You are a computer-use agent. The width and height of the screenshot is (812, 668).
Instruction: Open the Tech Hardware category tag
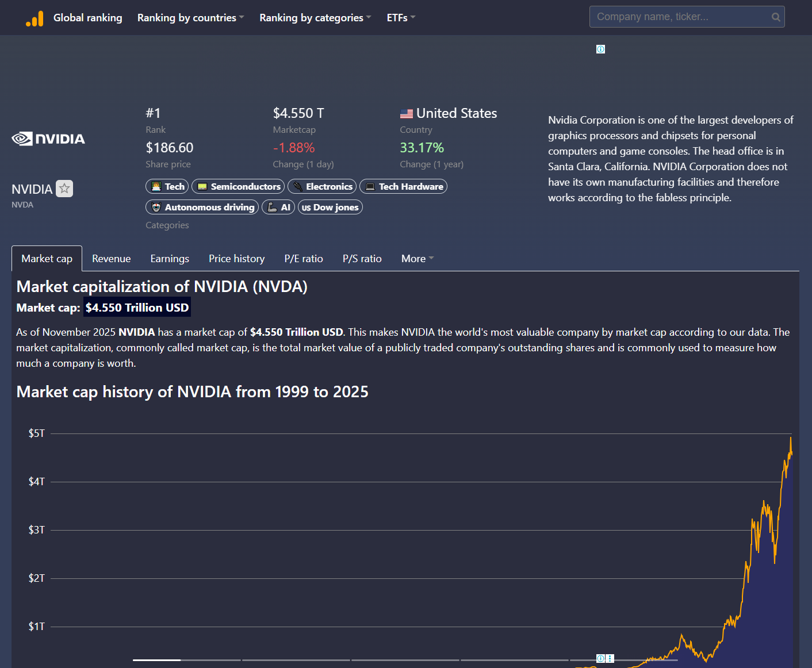403,187
